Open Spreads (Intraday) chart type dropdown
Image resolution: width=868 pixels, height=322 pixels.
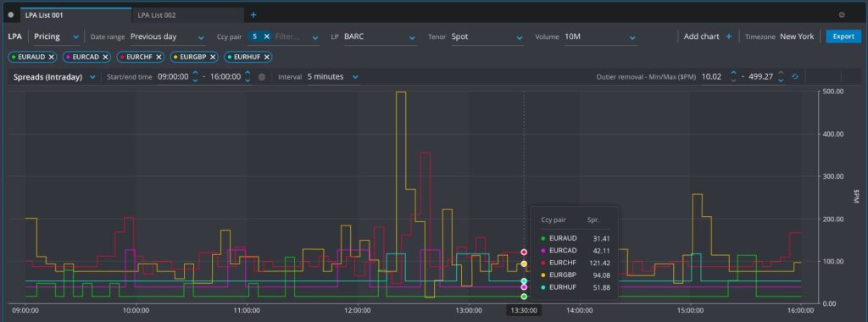(55, 77)
